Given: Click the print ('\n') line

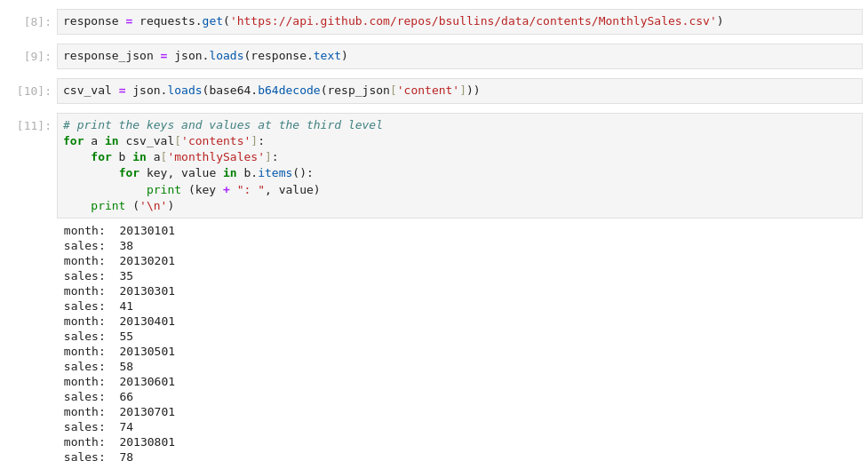Looking at the screenshot, I should tap(132, 206).
